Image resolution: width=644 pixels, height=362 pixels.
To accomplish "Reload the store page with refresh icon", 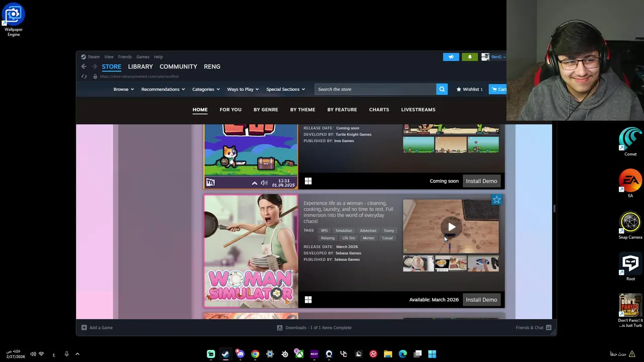I will tap(84, 76).
